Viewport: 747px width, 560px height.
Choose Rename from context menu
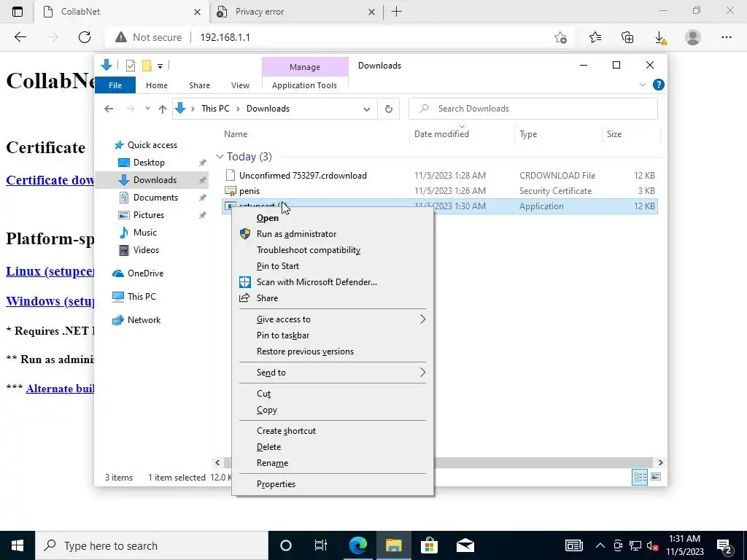tap(333, 463)
